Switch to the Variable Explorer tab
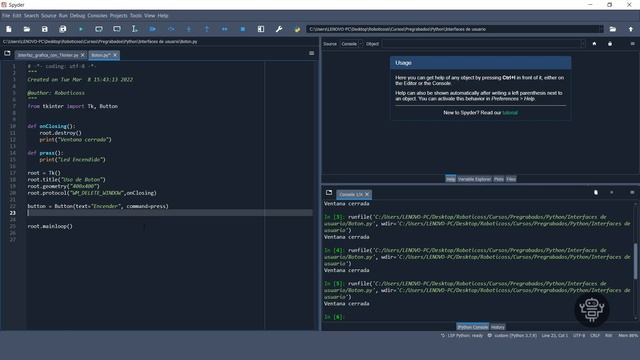Image resolution: width=640 pixels, height=360 pixels. coord(474,179)
